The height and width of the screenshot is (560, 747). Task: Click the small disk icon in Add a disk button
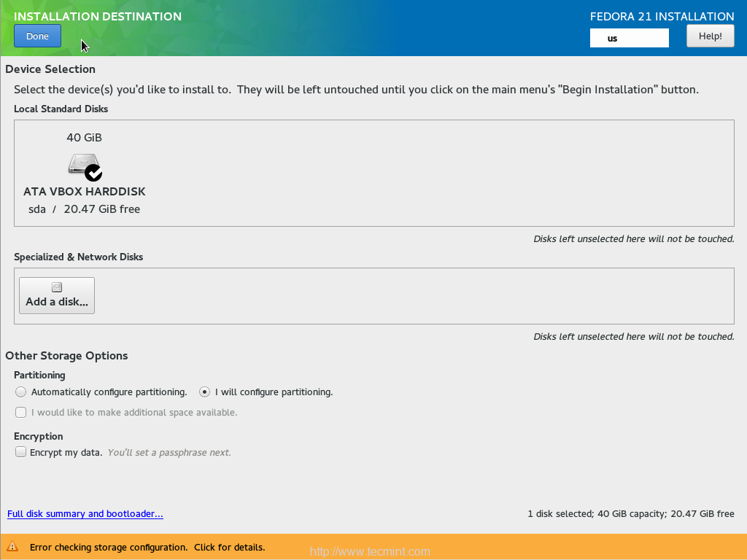coord(57,287)
